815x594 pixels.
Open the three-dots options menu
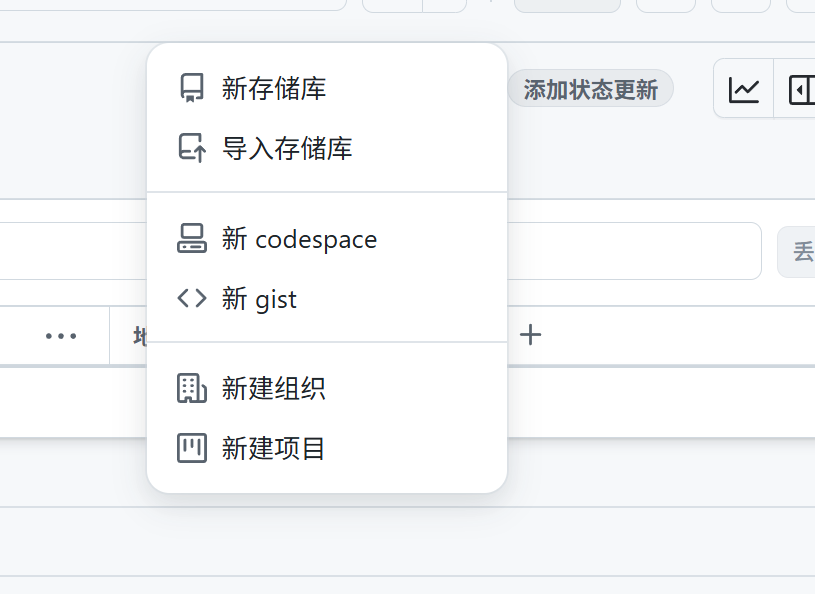[61, 336]
